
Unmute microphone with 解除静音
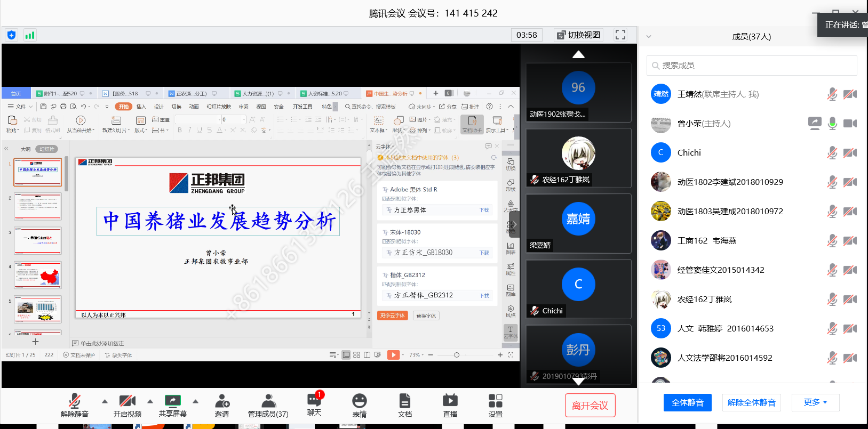point(75,401)
